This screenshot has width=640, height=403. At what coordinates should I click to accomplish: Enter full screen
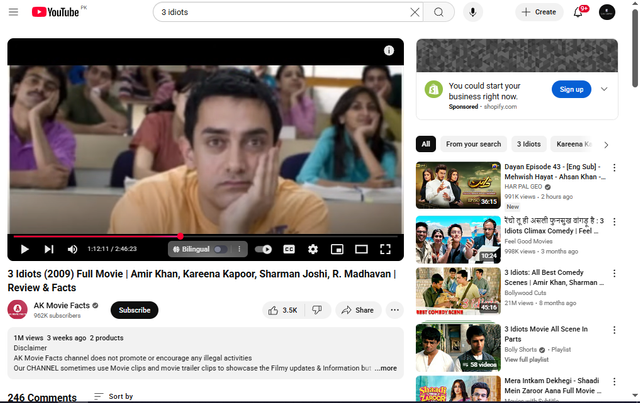point(385,249)
